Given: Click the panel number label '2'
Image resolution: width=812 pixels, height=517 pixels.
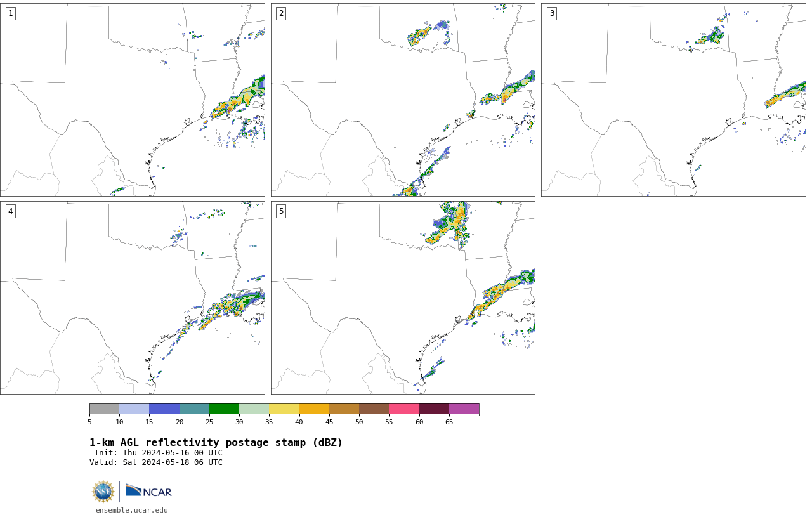Looking at the screenshot, I should [x=281, y=13].
